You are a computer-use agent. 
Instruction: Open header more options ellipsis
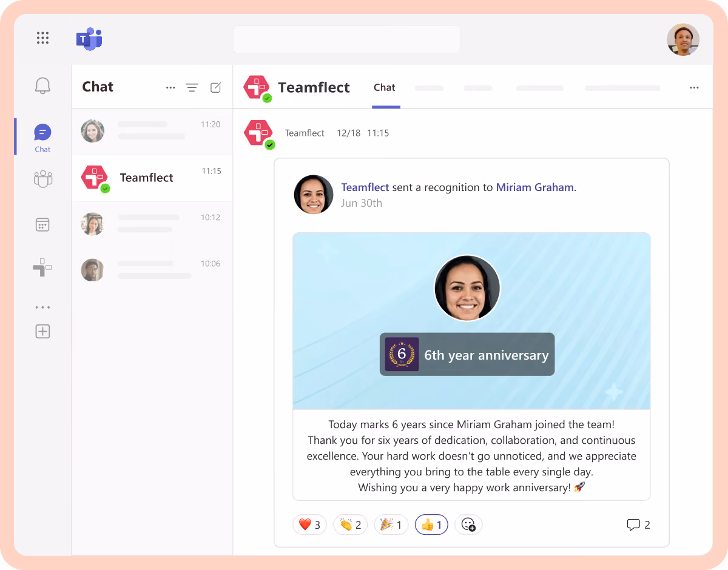(x=694, y=88)
